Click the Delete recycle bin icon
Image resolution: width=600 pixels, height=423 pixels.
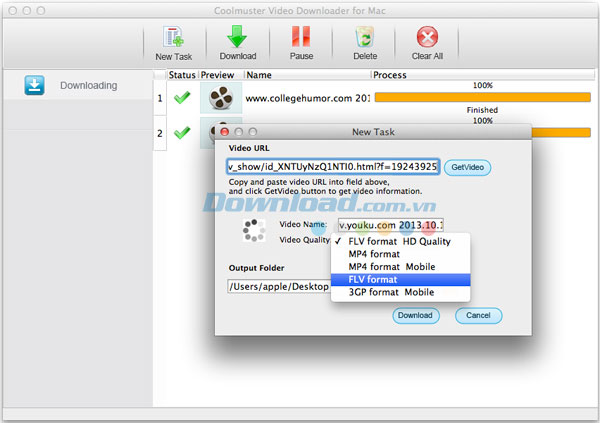[x=365, y=37]
